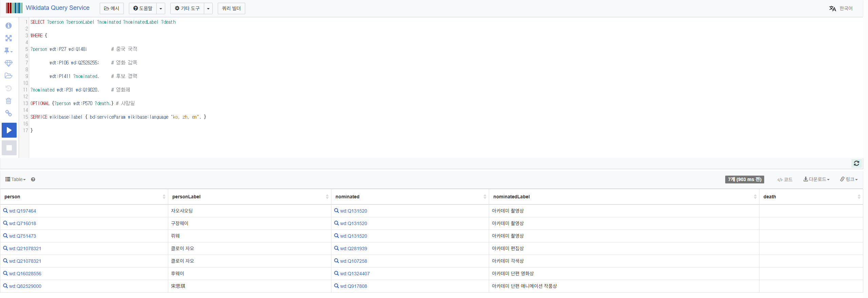Open saved query folder icon in sidebar

[8, 76]
